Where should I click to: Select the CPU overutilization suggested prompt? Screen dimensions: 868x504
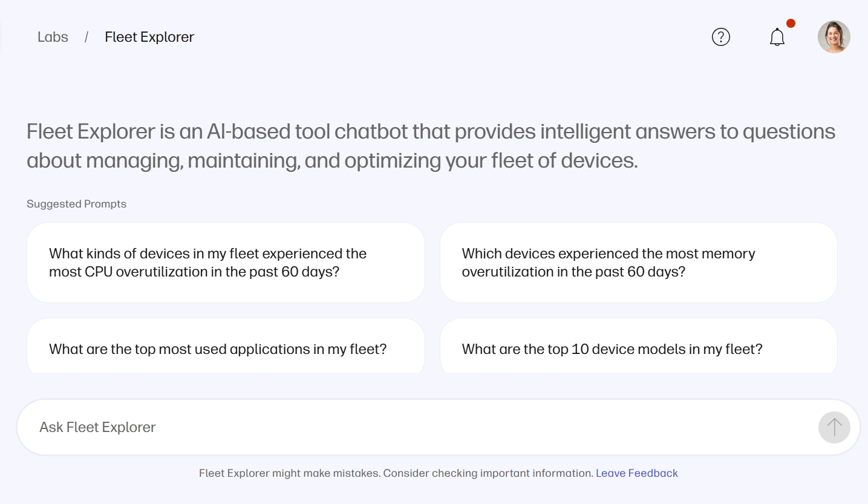tap(226, 262)
